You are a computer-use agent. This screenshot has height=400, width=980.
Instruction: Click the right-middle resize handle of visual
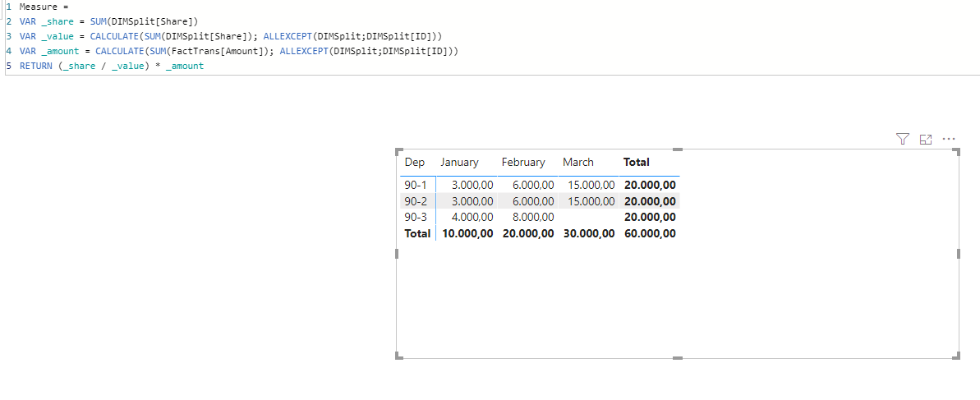click(959, 254)
